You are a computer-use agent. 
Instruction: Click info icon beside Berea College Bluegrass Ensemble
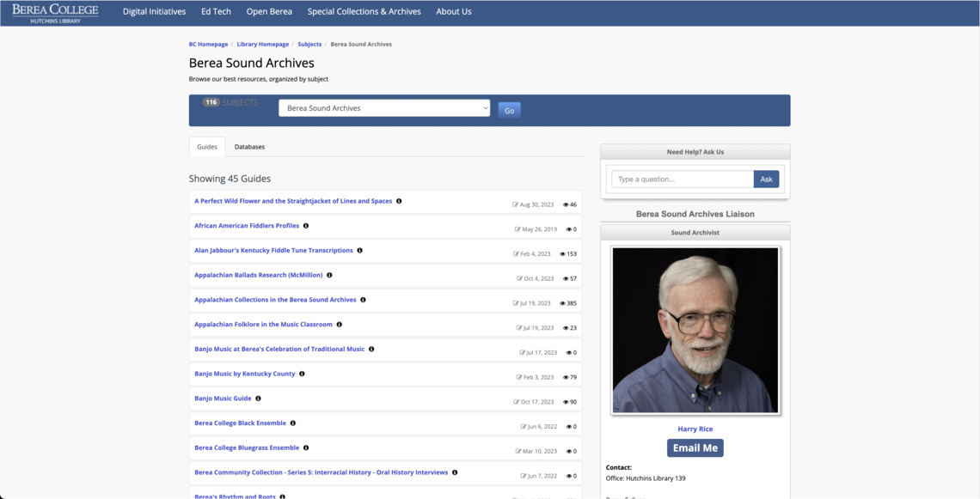tap(306, 448)
